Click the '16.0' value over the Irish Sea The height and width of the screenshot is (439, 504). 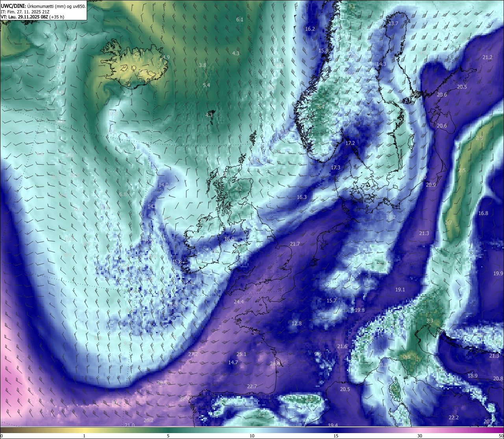point(229,239)
